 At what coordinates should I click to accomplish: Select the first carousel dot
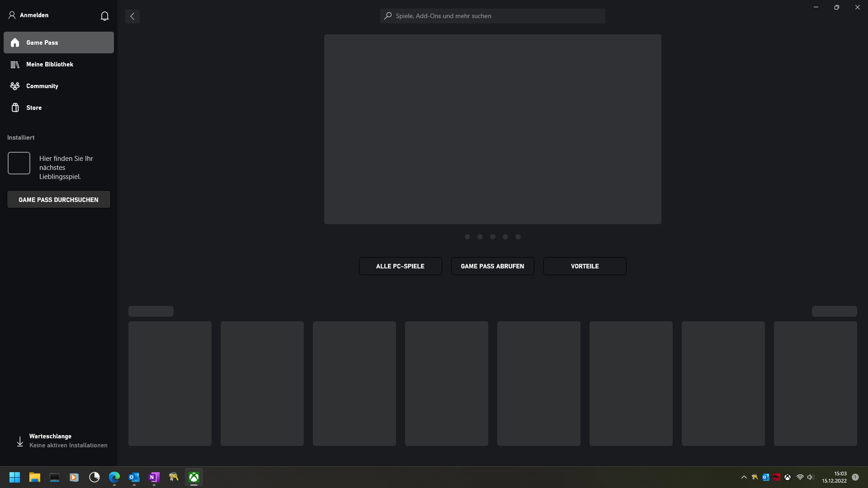click(x=467, y=237)
